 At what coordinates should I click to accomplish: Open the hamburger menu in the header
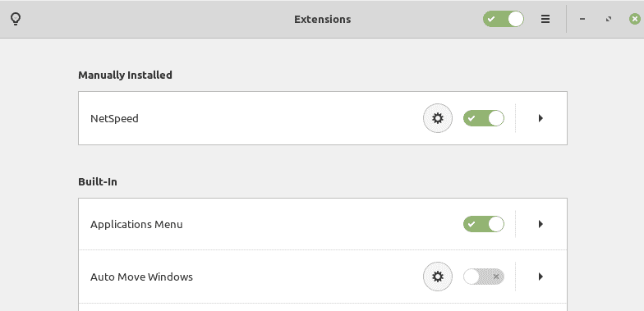[x=545, y=19]
